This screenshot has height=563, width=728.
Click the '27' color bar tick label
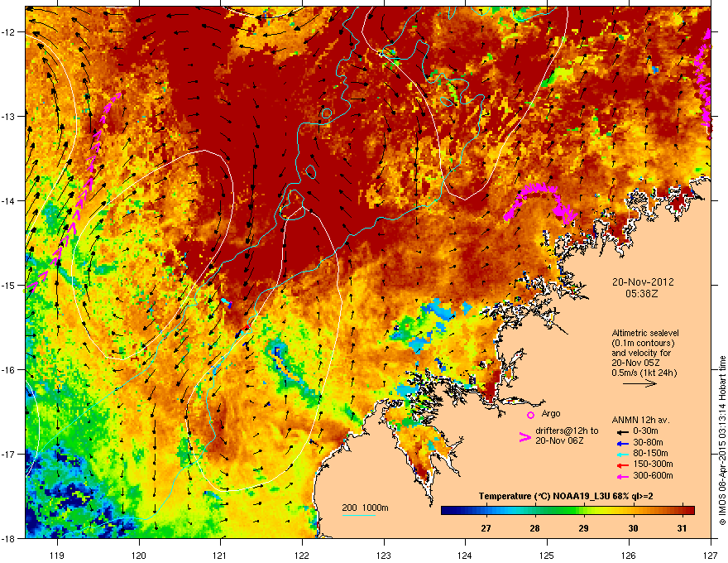tap(486, 528)
